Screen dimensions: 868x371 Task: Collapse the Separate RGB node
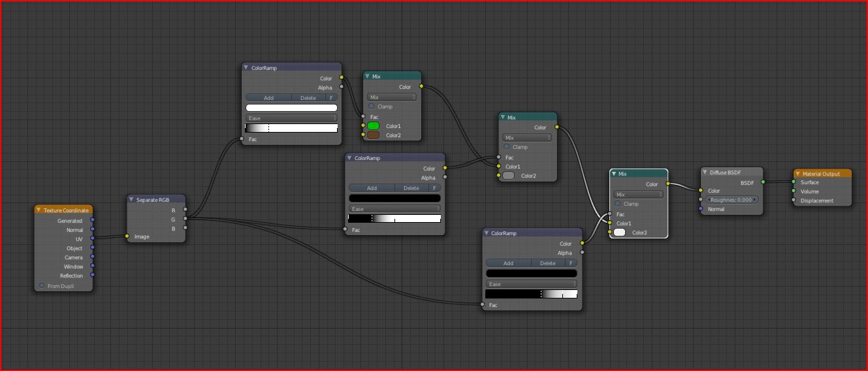(131, 199)
